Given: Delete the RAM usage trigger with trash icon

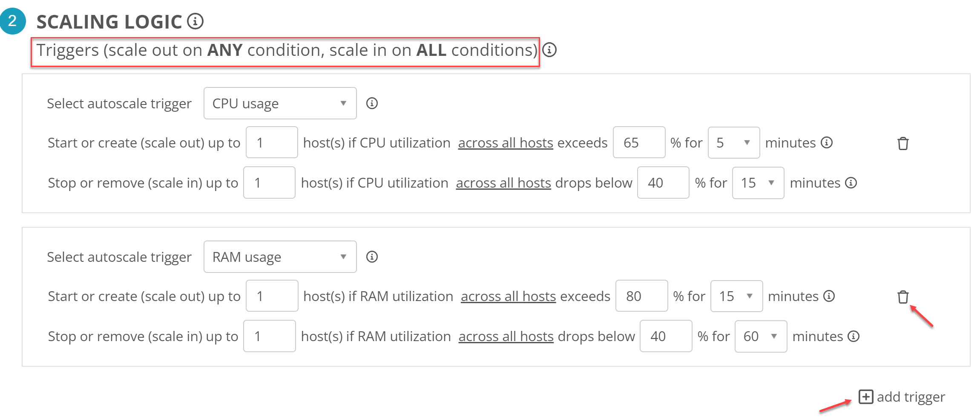Looking at the screenshot, I should [902, 297].
